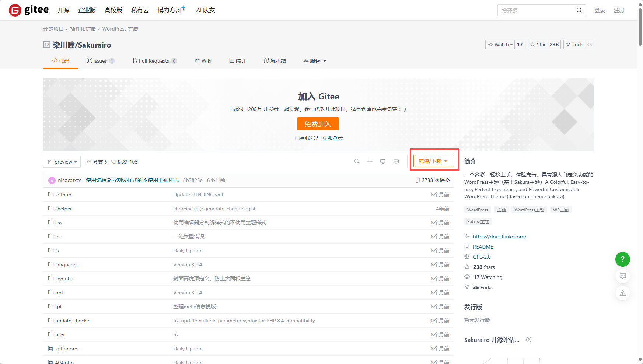
Task: Click the green help question mark button
Action: (x=623, y=259)
